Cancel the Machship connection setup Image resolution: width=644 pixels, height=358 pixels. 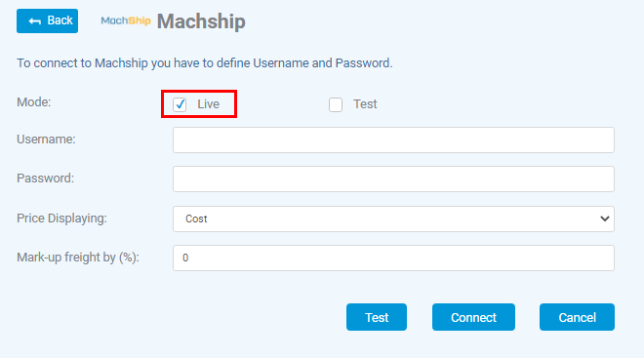(x=577, y=317)
